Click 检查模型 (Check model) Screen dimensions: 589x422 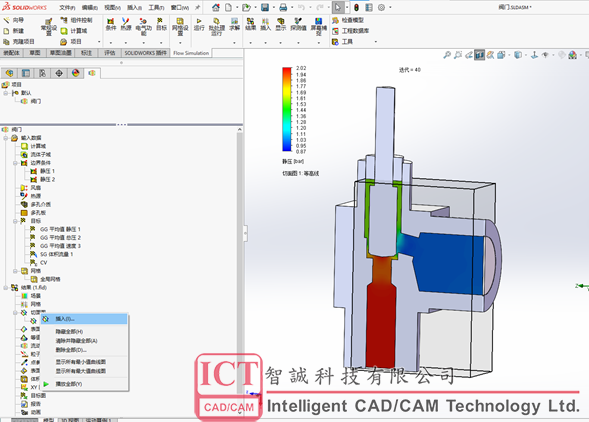tap(348, 20)
